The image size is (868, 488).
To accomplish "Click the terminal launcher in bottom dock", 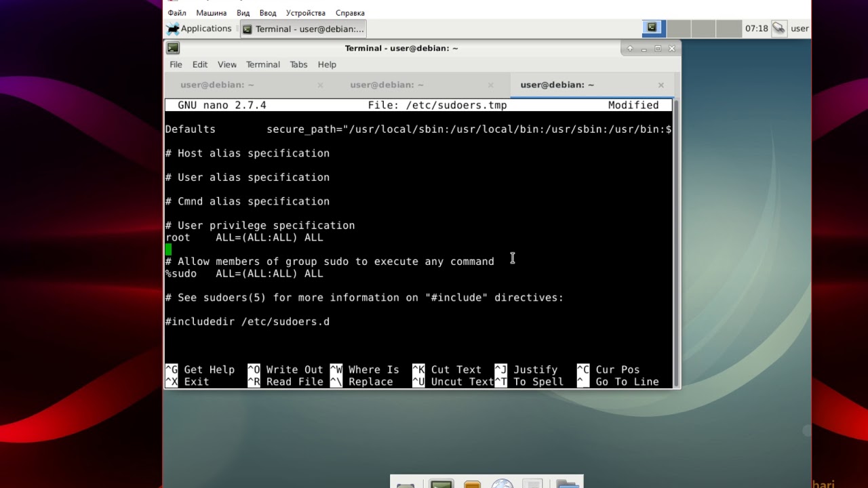I will pos(441,483).
